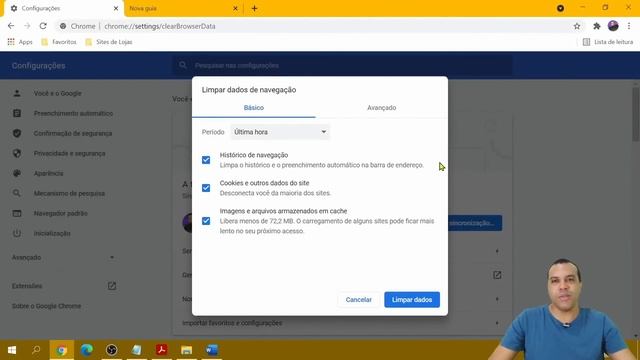Open Preenchimento automático in sidebar
Screen dimensions: 640x360
coord(73,113)
